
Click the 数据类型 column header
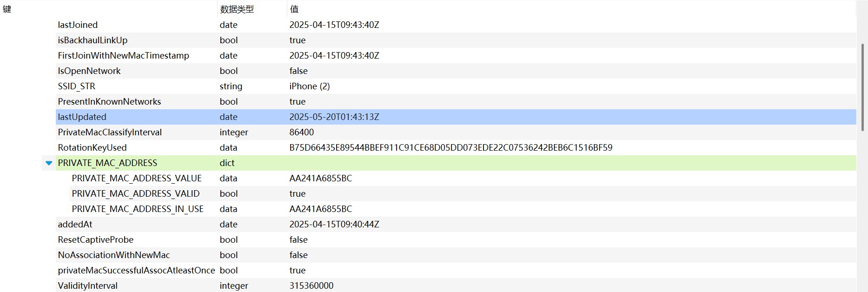click(x=237, y=9)
